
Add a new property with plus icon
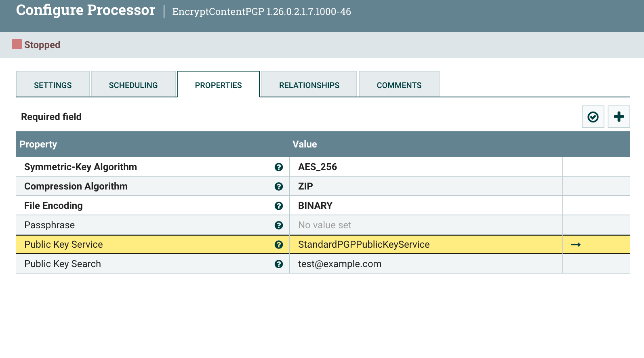619,117
